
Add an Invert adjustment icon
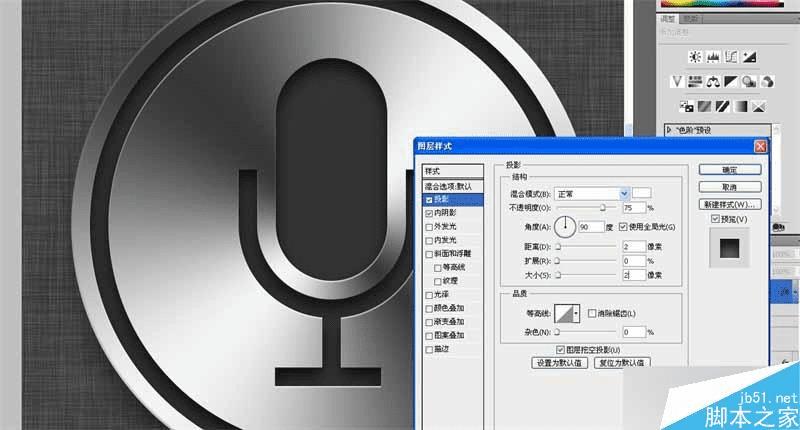(x=686, y=107)
